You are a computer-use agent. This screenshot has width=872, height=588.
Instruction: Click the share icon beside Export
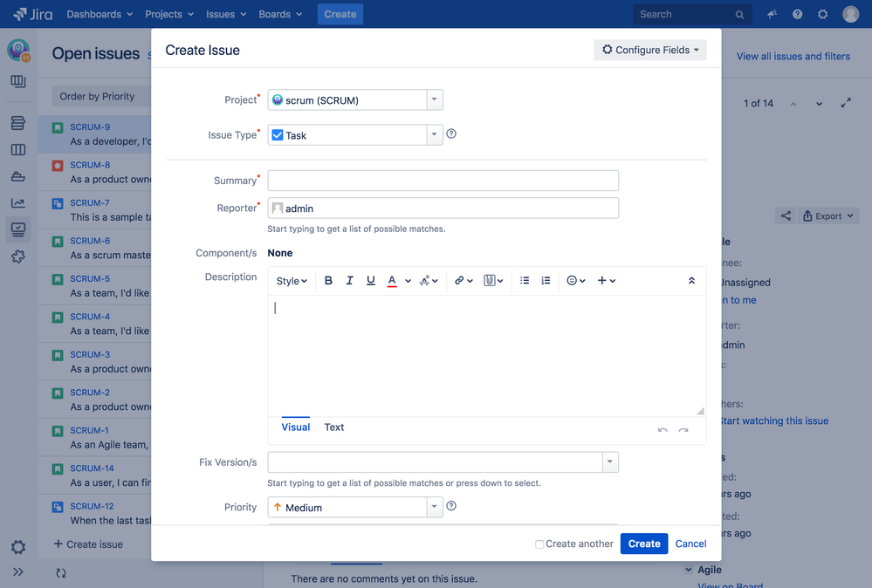pyautogui.click(x=786, y=216)
